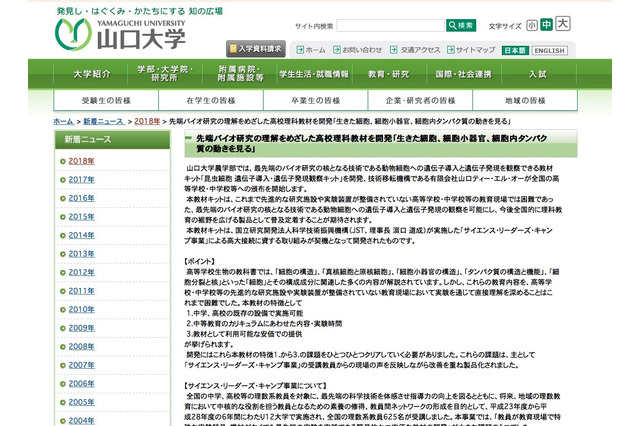Click the 新着ニュース breadcrumb link

coord(103,121)
